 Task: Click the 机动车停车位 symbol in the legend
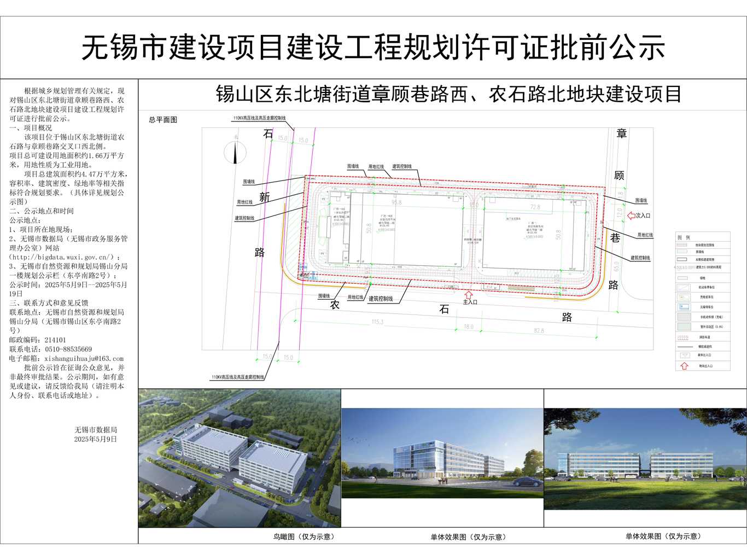pyautogui.click(x=684, y=287)
